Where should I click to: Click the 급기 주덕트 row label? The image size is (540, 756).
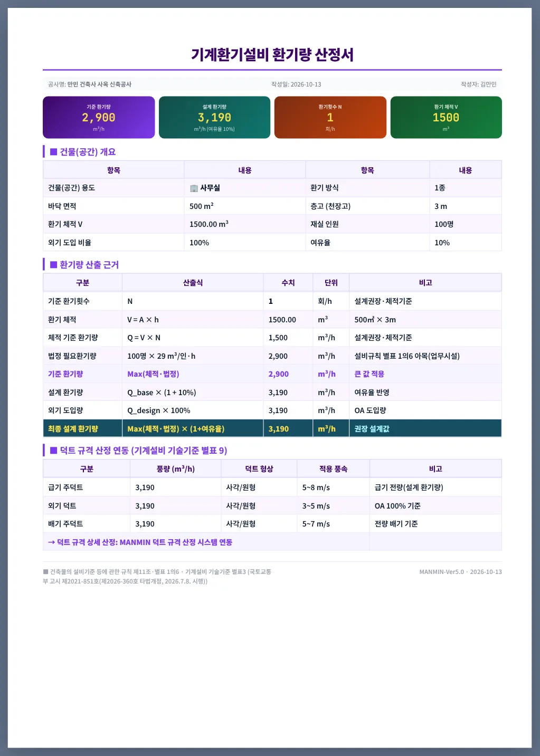[x=65, y=487]
